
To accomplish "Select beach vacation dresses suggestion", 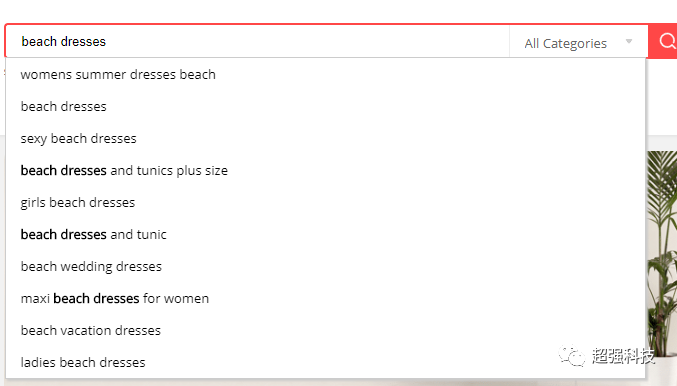I will [x=326, y=330].
